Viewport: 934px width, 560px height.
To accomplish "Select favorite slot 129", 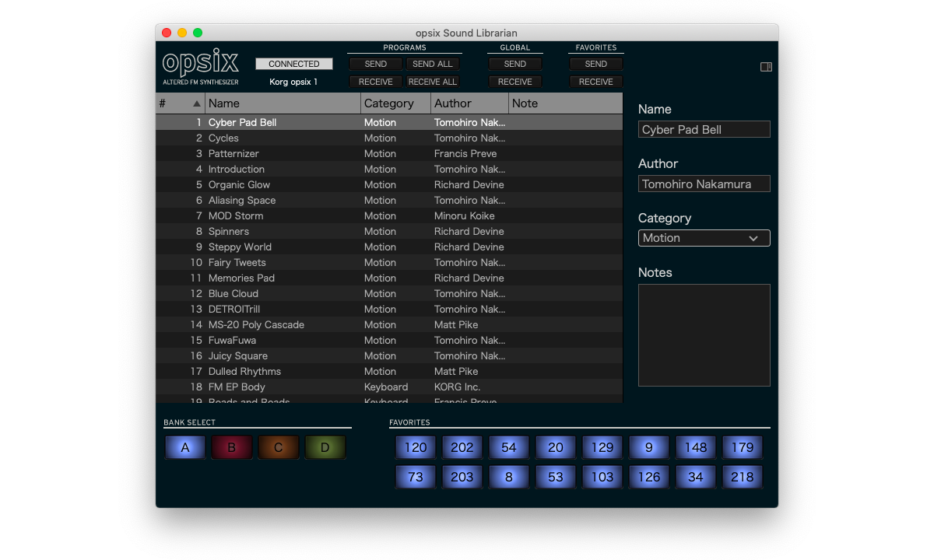I will click(x=602, y=447).
